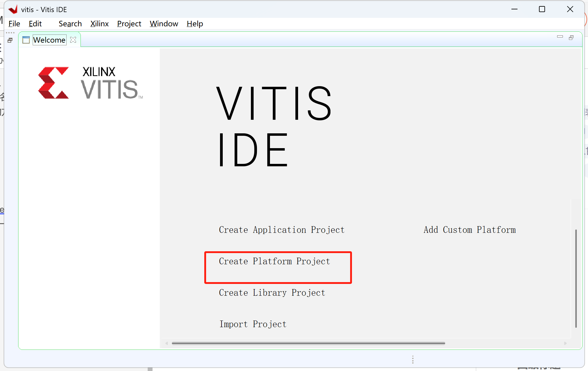588x371 pixels.
Task: Open the Project menu
Action: click(x=129, y=24)
